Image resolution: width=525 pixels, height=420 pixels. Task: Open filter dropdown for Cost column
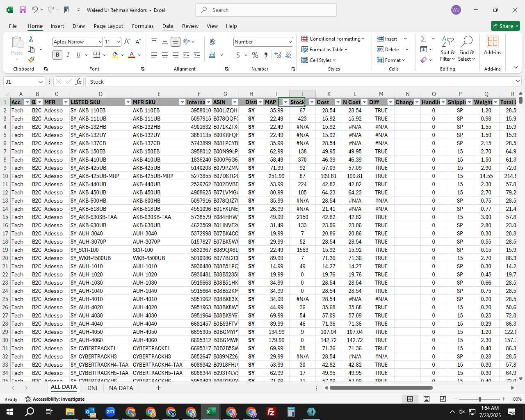(338, 102)
